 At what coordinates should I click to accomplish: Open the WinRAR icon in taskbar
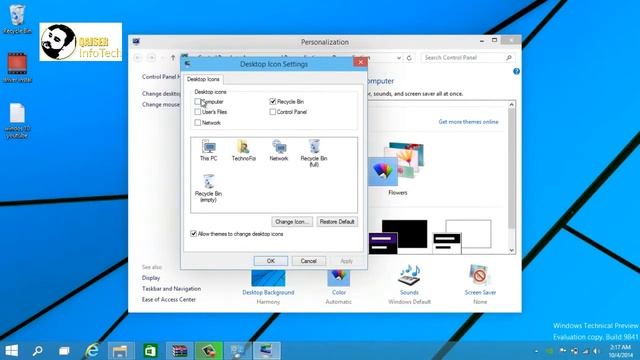[180, 350]
